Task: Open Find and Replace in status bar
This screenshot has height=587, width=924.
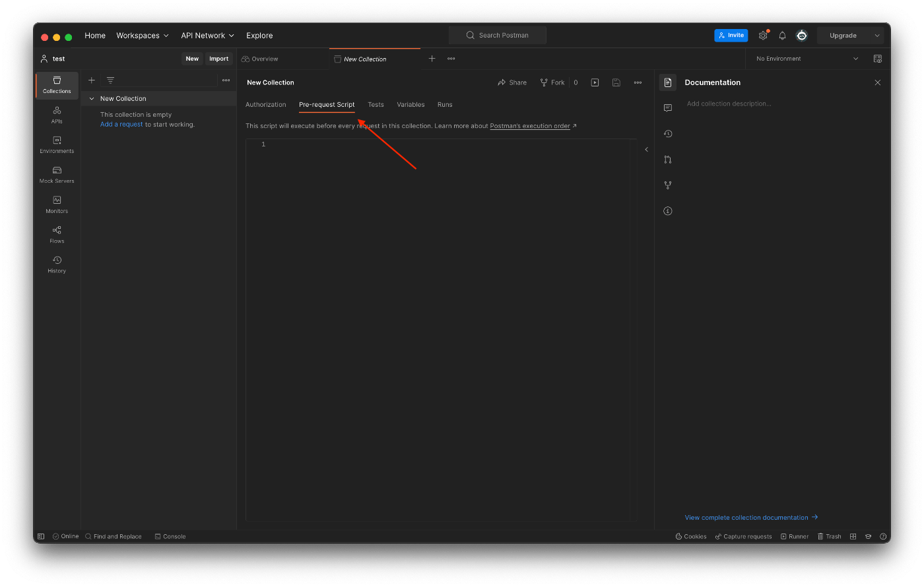Action: pyautogui.click(x=114, y=537)
